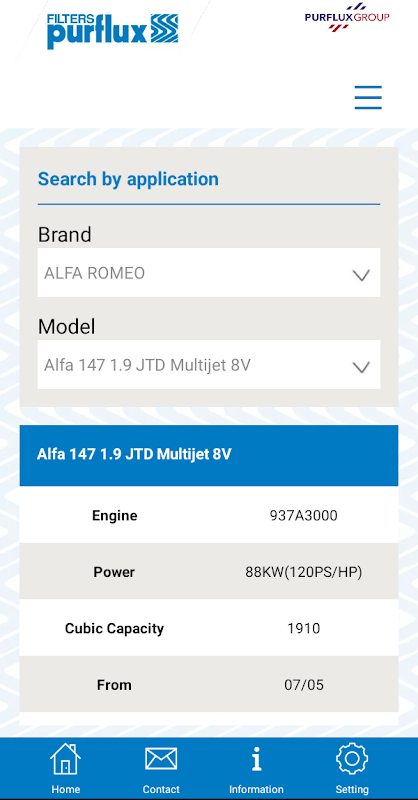The height and width of the screenshot is (800, 418).
Task: Select the Setting tab label
Action: [x=352, y=789]
